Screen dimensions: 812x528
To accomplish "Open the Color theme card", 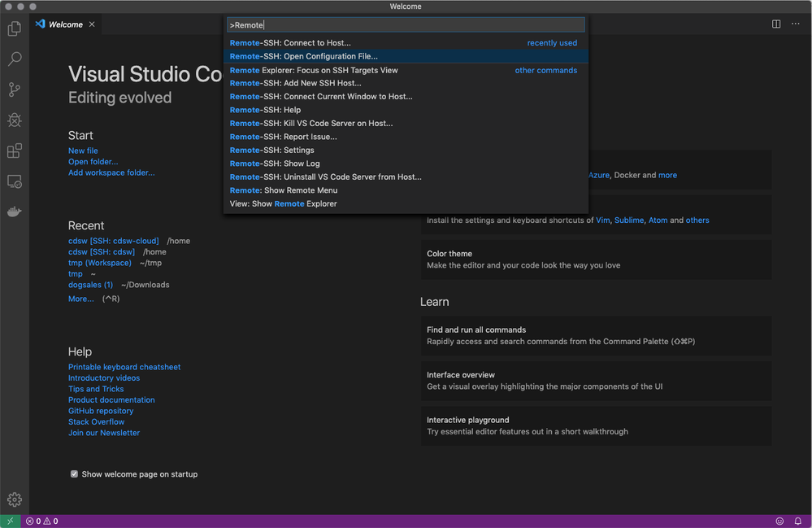I will click(x=596, y=260).
